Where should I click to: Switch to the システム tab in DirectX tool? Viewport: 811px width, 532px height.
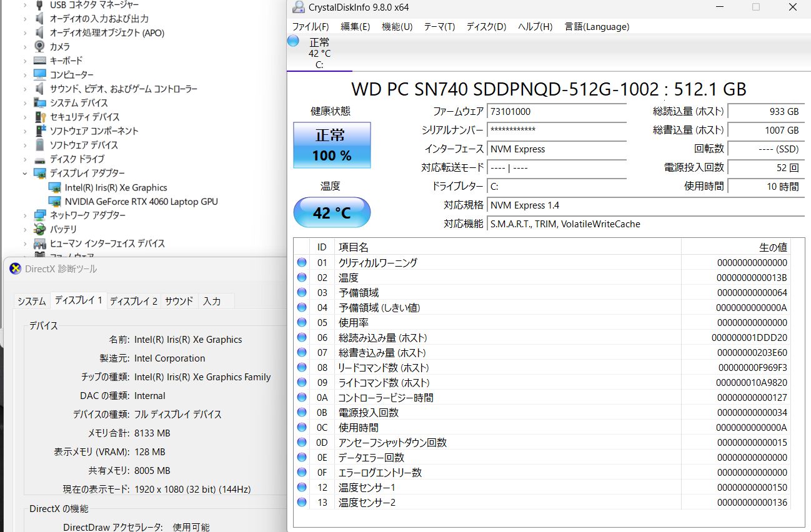[x=31, y=301]
